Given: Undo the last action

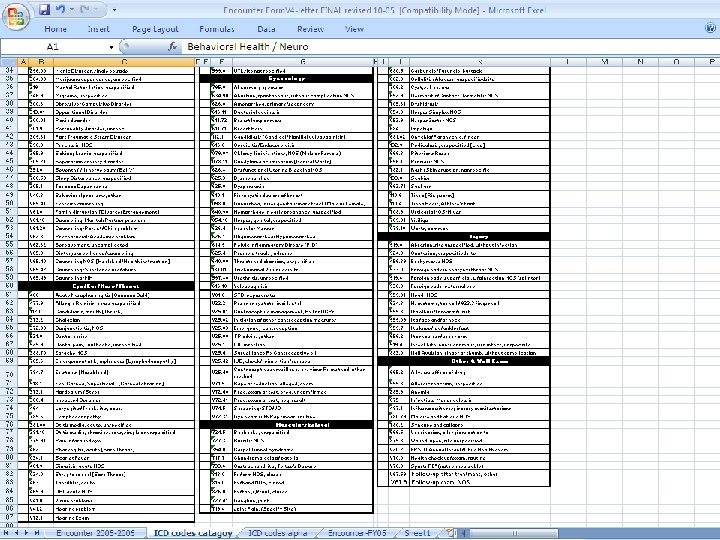Looking at the screenshot, I should click(x=60, y=9).
